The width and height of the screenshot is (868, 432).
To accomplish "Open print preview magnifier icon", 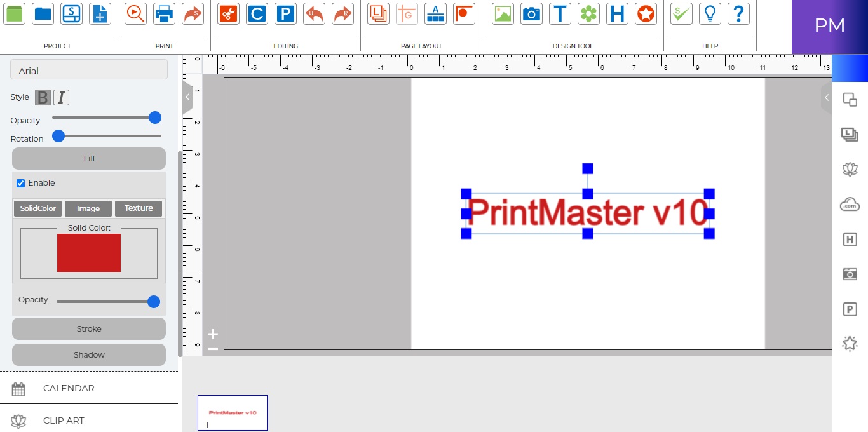I will coord(135,13).
